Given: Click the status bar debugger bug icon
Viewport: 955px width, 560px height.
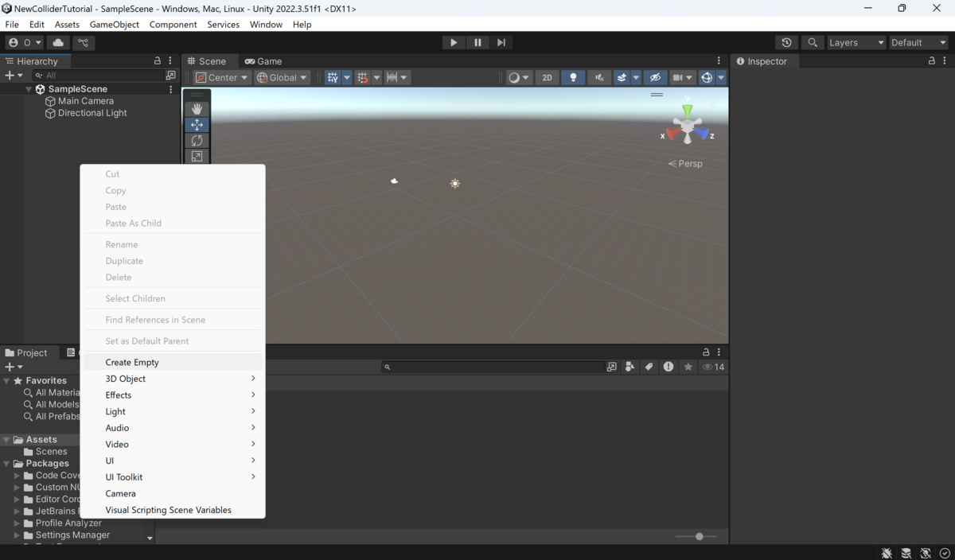Looking at the screenshot, I should pos(887,553).
